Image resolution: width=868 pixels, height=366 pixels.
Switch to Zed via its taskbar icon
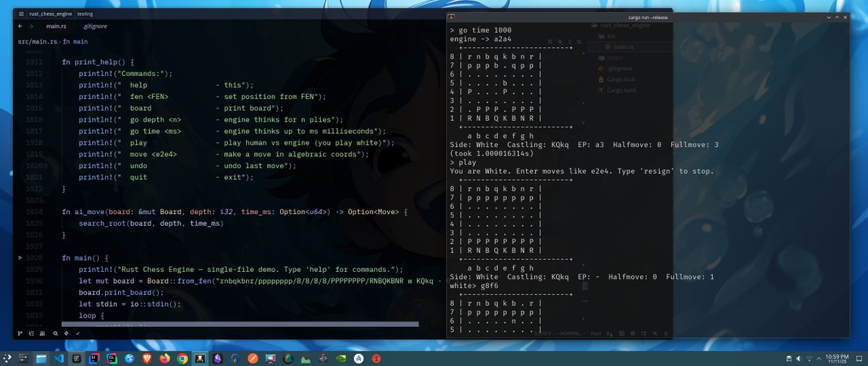point(77,358)
